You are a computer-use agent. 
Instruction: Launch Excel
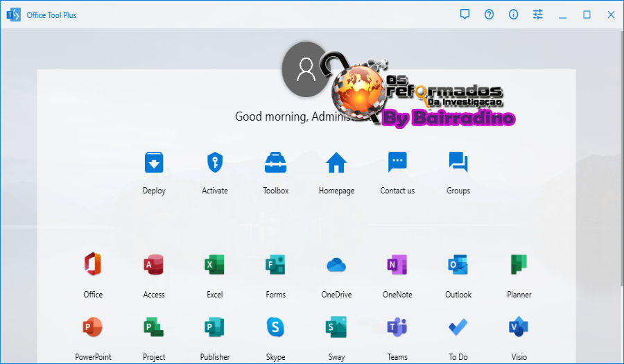click(x=215, y=265)
